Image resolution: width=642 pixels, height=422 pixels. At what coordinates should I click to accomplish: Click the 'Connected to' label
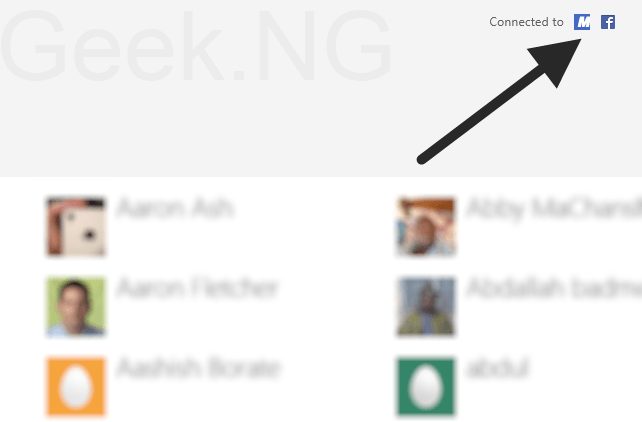pos(526,22)
